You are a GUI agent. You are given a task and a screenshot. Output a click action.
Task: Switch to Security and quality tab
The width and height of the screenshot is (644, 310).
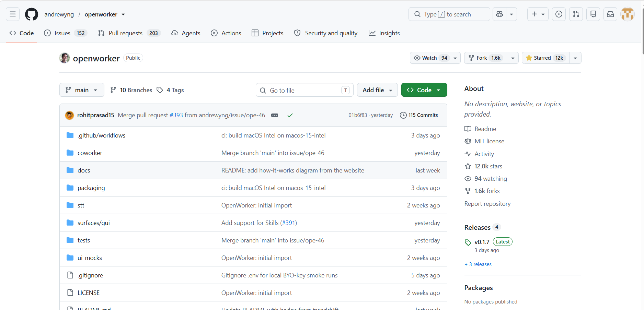pyautogui.click(x=326, y=33)
